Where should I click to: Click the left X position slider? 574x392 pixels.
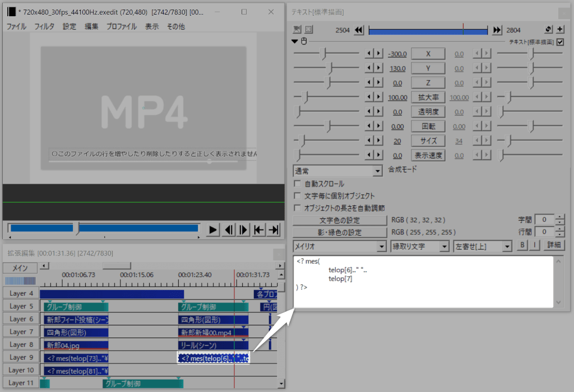coord(323,54)
